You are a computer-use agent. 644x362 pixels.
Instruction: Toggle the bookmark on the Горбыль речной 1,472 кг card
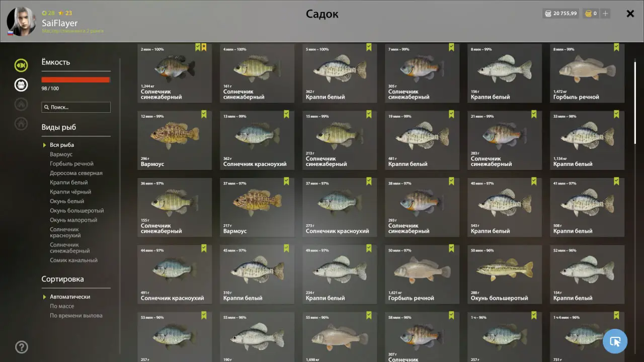click(616, 47)
